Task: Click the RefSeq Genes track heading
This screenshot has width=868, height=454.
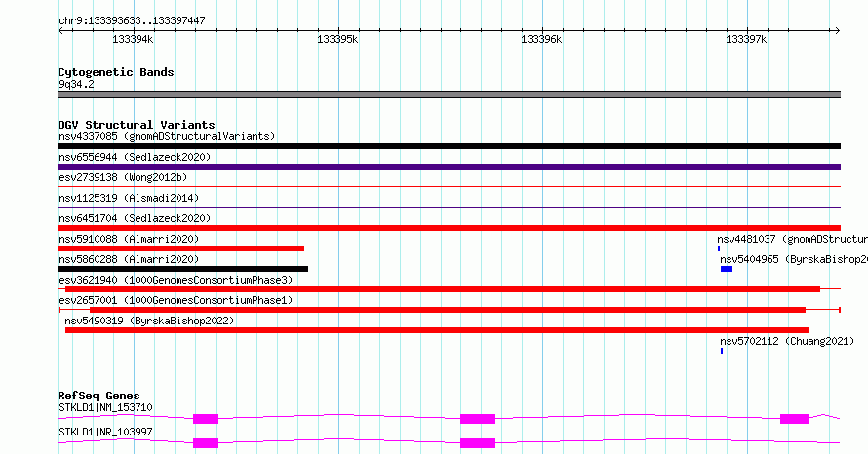Action: point(99,396)
